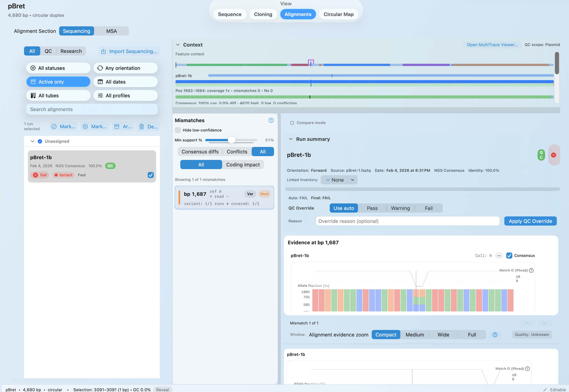Delete the selected run via trash icon
The width and height of the screenshot is (569, 392).
pos(148,127)
